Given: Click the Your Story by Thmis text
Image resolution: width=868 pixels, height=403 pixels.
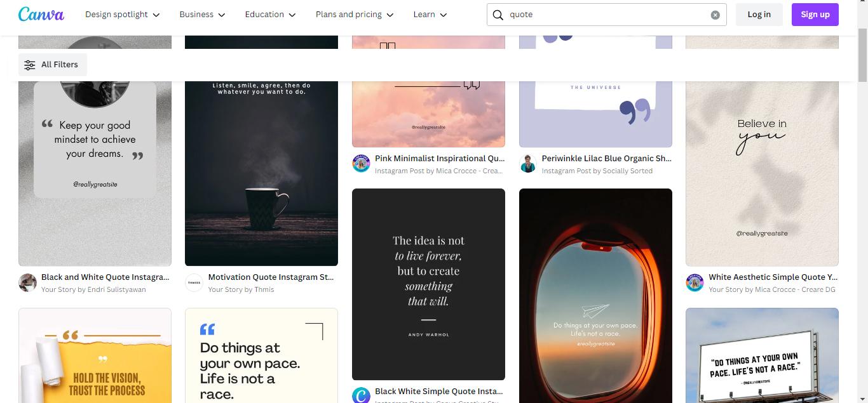Looking at the screenshot, I should (x=241, y=289).
